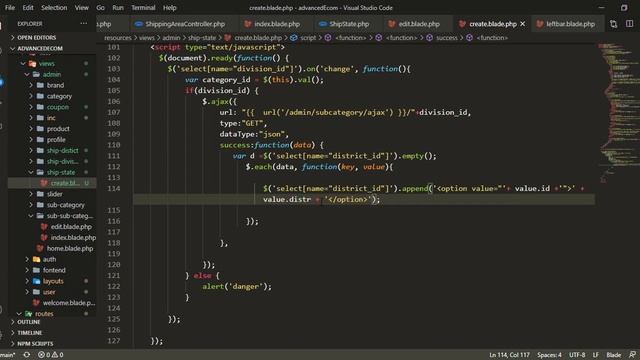Expand the layouts folder
The image size is (640, 360).
click(x=52, y=281)
